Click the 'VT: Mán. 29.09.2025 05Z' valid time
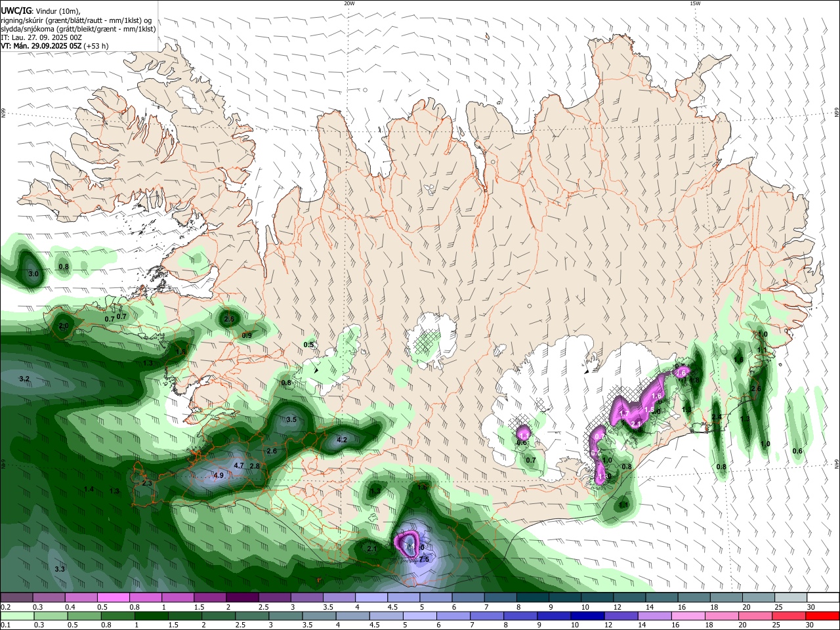Image resolution: width=840 pixels, height=630 pixels. pos(42,46)
